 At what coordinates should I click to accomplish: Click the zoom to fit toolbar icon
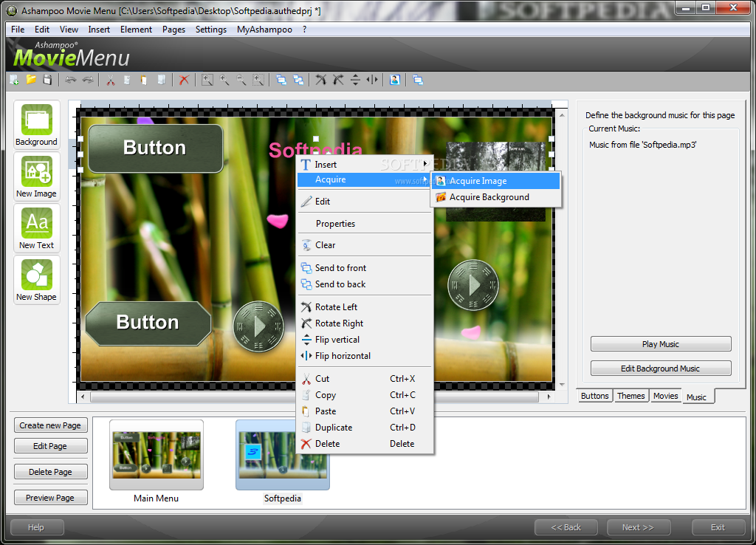(207, 80)
